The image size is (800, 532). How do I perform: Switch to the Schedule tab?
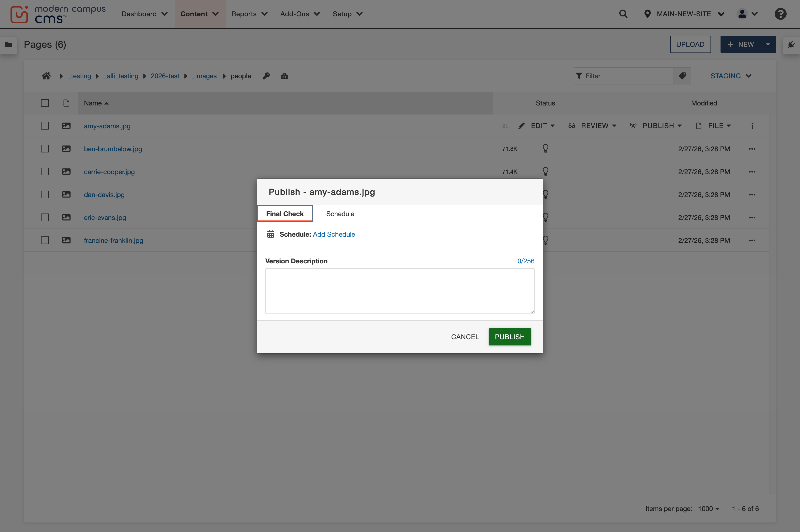tap(340, 214)
